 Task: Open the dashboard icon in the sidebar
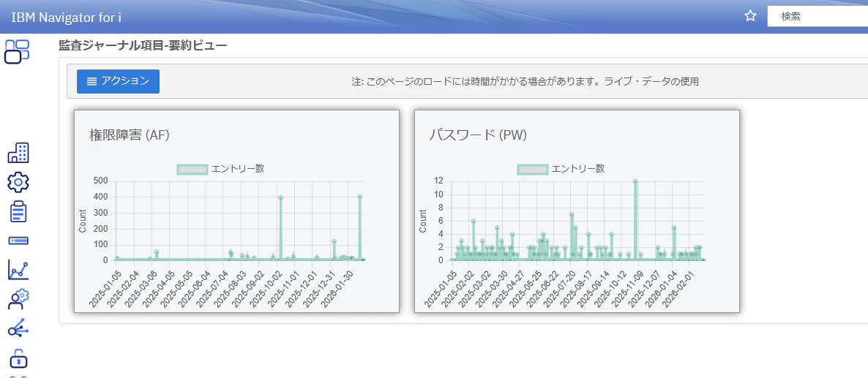(x=17, y=51)
